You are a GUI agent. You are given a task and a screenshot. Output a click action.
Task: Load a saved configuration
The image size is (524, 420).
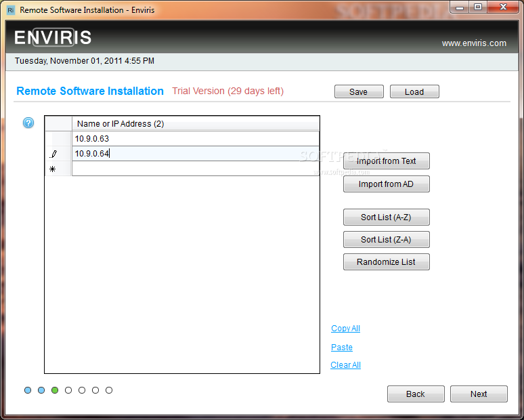point(414,91)
